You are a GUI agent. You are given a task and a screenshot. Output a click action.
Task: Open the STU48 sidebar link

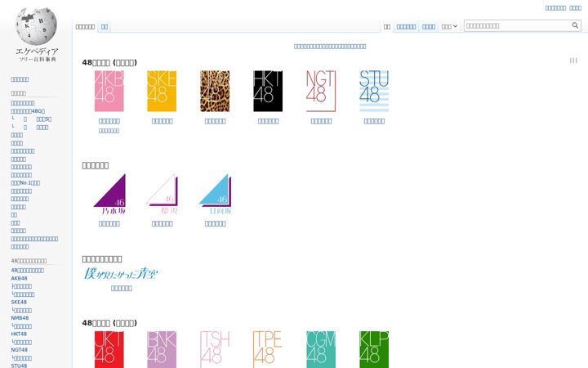pos(19,366)
